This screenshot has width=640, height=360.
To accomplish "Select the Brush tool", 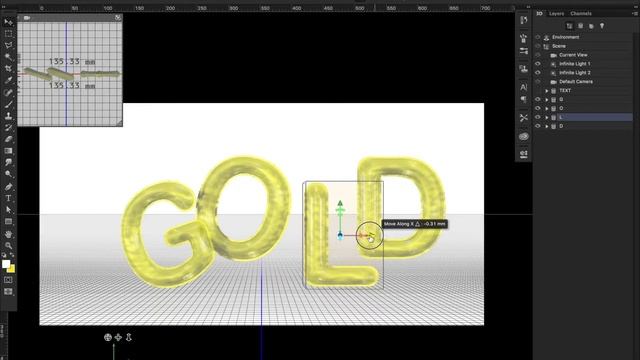I will pos(8,104).
